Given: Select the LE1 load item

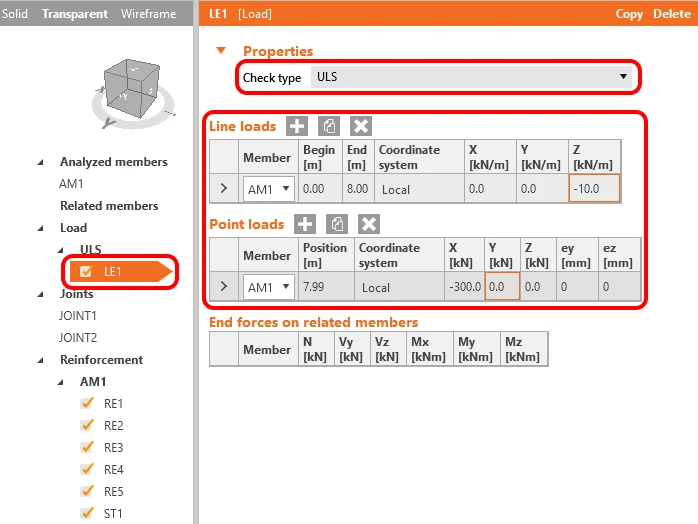Looking at the screenshot, I should pyautogui.click(x=120, y=272).
